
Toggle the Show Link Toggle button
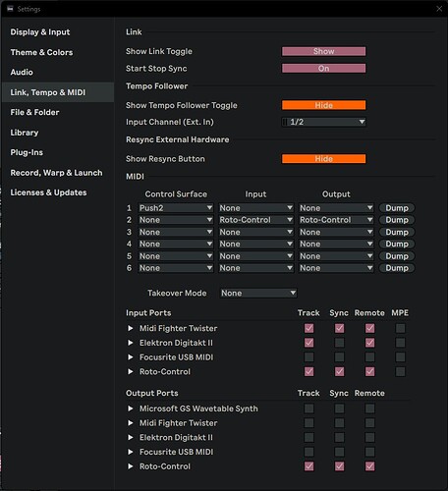click(323, 51)
